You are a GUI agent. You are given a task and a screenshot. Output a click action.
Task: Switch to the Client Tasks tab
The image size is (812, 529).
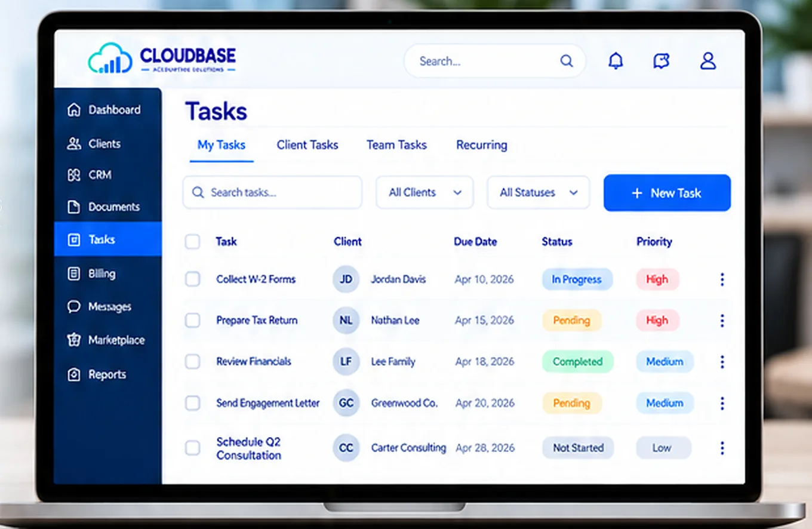coord(307,145)
